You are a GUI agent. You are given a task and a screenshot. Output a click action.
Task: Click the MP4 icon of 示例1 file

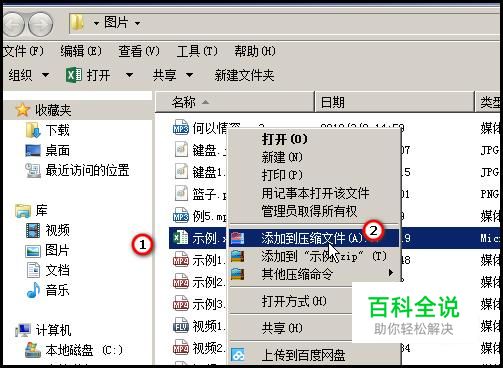tap(181, 260)
